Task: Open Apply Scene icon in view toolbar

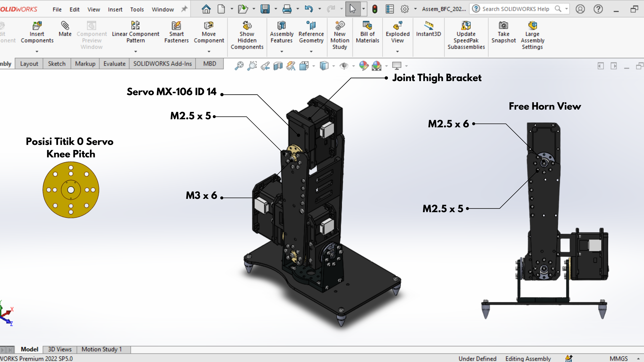Action: (x=377, y=66)
